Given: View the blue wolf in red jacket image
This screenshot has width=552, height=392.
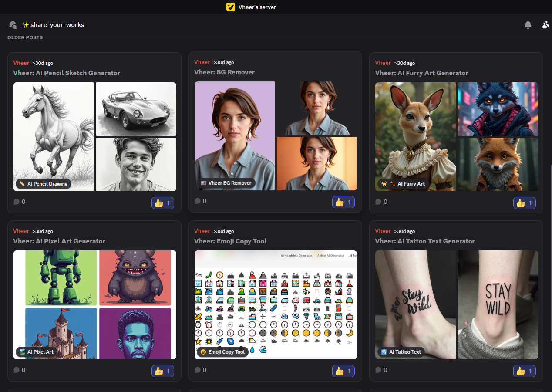Looking at the screenshot, I should point(498,109).
